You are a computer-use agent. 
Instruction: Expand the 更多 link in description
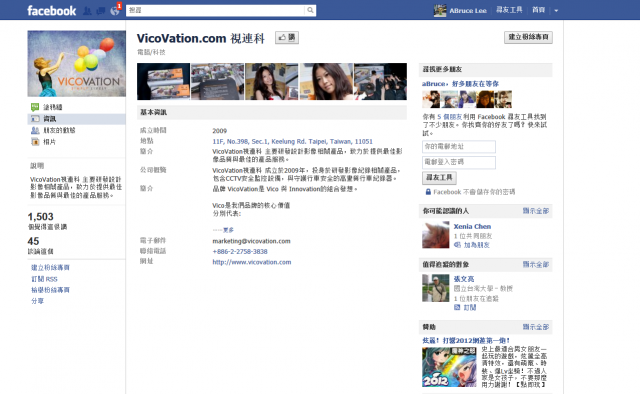tap(228, 230)
